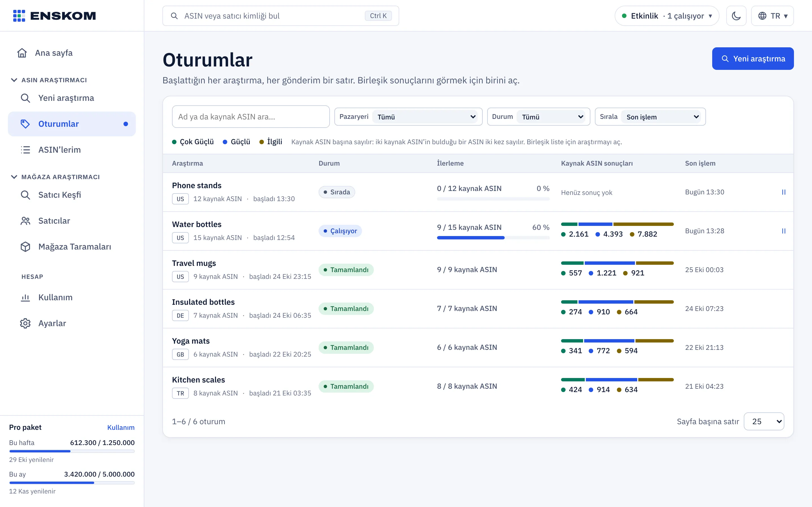Toggle dark mode moon icon
812x507 pixels.
(736, 16)
